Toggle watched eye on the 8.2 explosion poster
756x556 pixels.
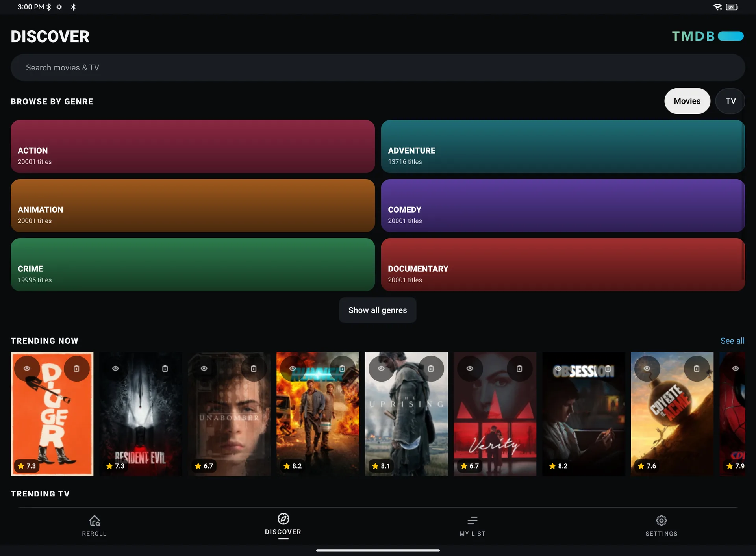click(x=293, y=369)
